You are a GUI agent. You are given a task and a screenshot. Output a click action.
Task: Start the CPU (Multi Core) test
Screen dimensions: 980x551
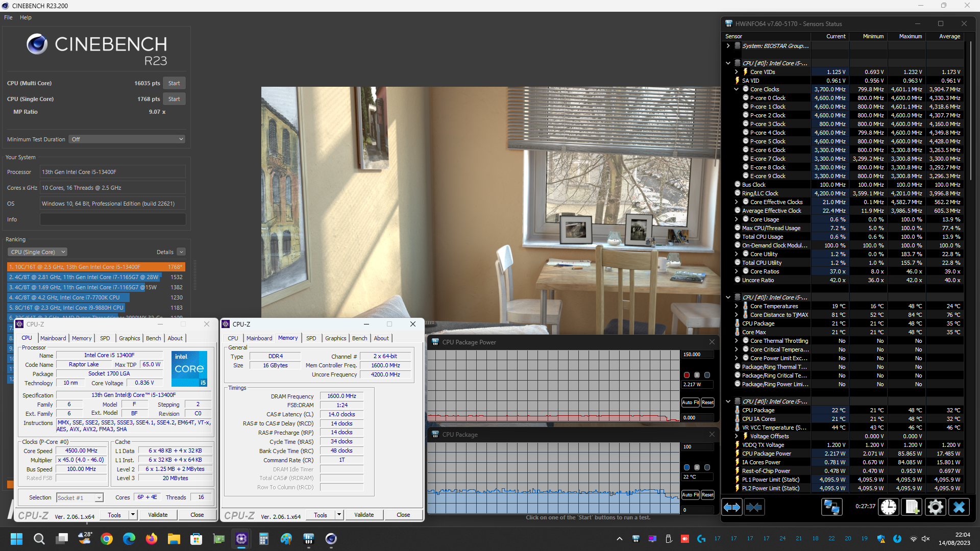coord(174,83)
